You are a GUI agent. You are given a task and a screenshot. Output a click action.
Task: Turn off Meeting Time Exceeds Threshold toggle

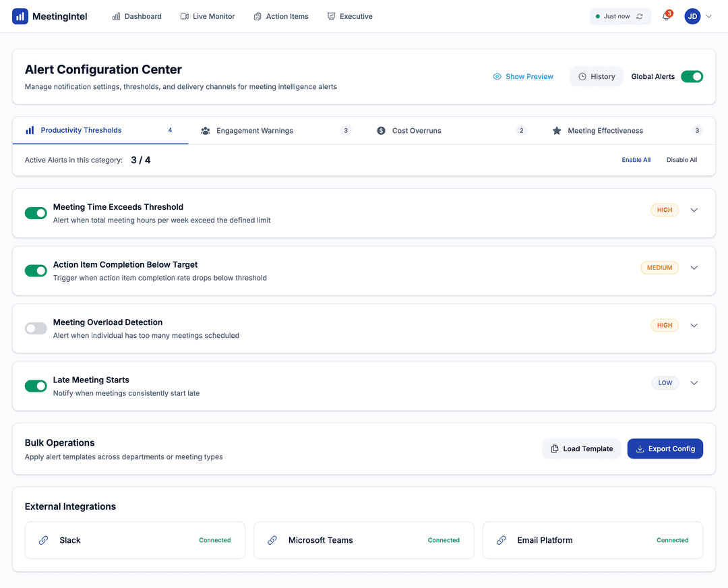36,213
